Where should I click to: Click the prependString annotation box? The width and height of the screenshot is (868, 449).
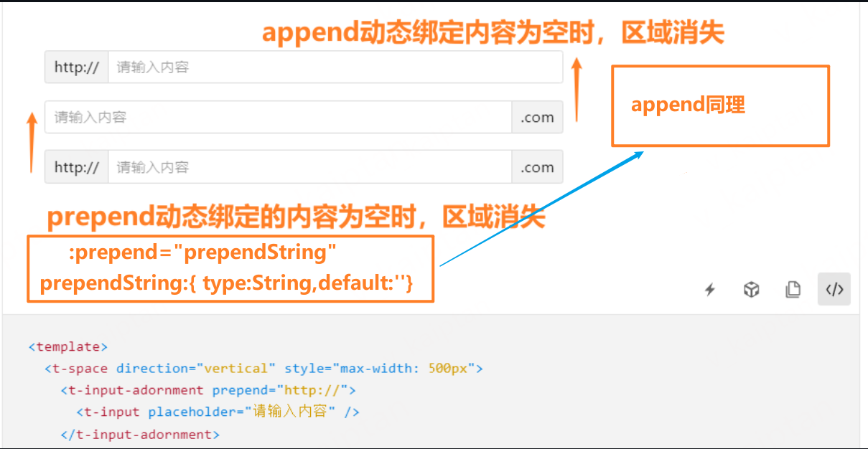[x=230, y=268]
